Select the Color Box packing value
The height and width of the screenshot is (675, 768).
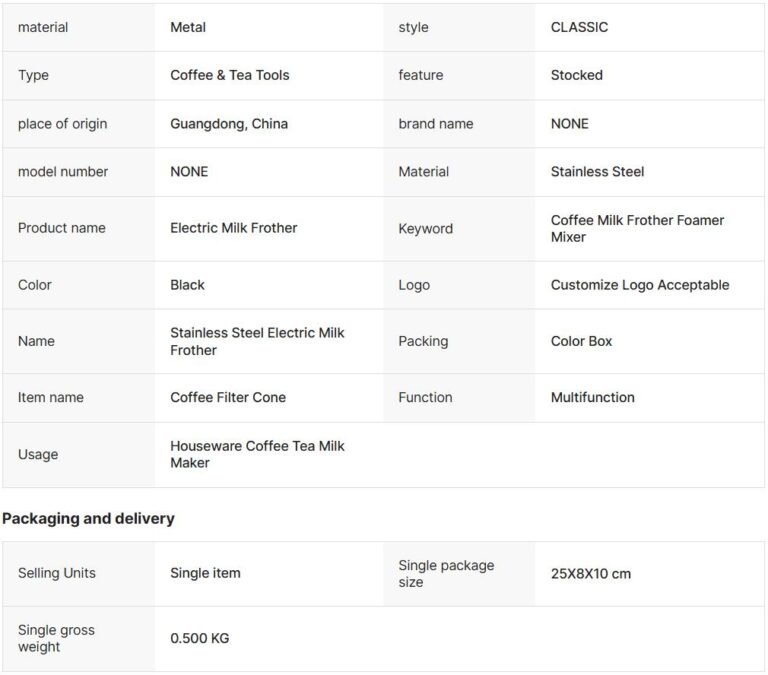coord(581,341)
